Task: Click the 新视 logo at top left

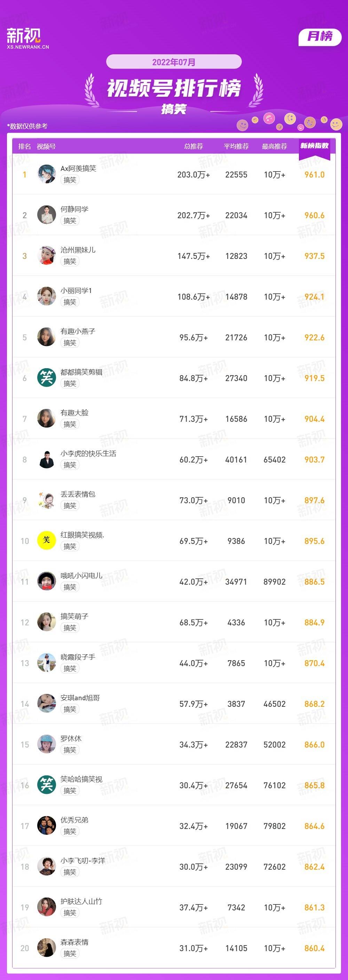Action: pos(28,38)
